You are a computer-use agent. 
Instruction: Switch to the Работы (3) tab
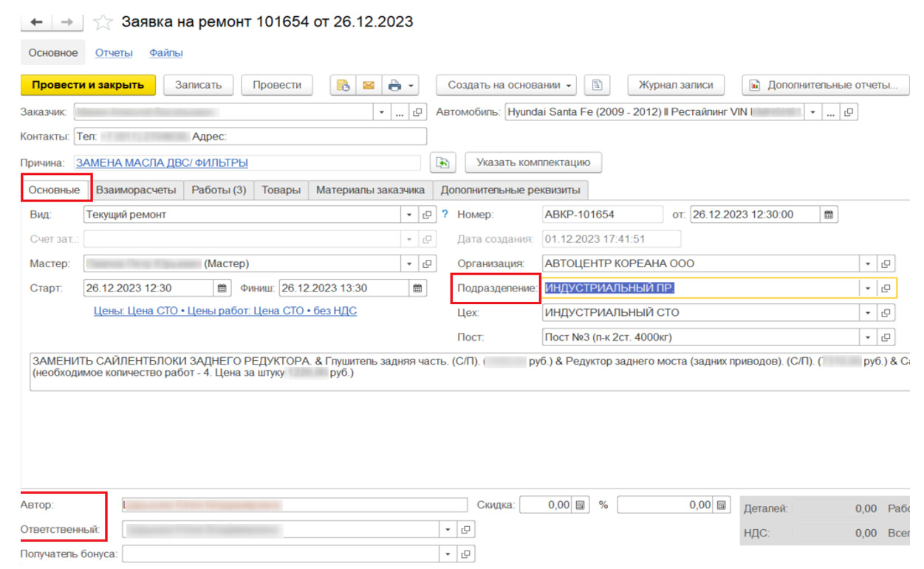point(219,190)
